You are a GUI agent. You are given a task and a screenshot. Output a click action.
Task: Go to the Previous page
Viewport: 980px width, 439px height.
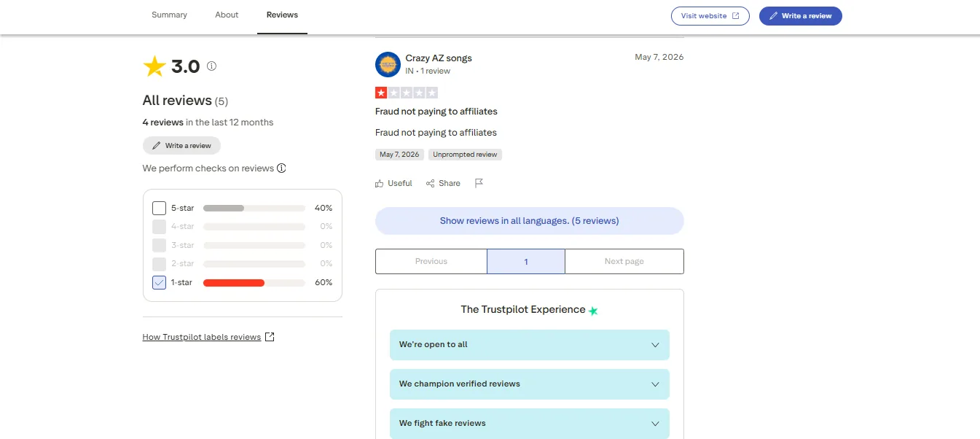(431, 262)
